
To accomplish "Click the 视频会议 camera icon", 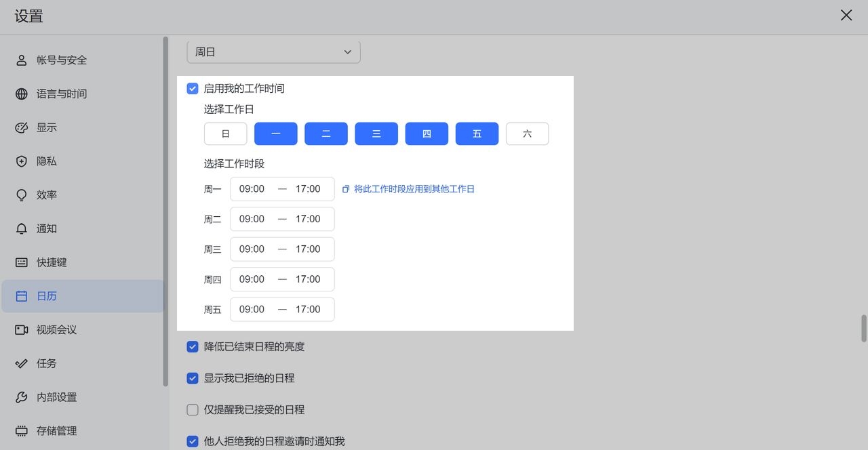I will coord(22,329).
